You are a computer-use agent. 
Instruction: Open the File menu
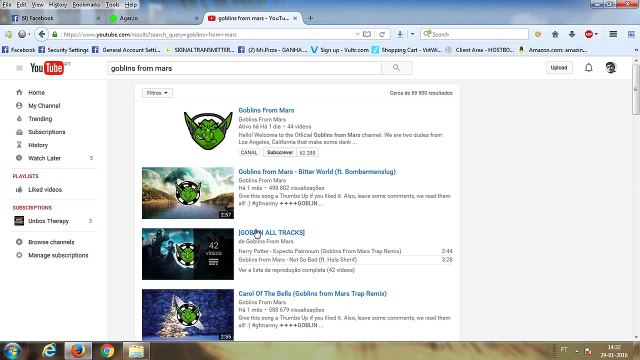click(7, 4)
